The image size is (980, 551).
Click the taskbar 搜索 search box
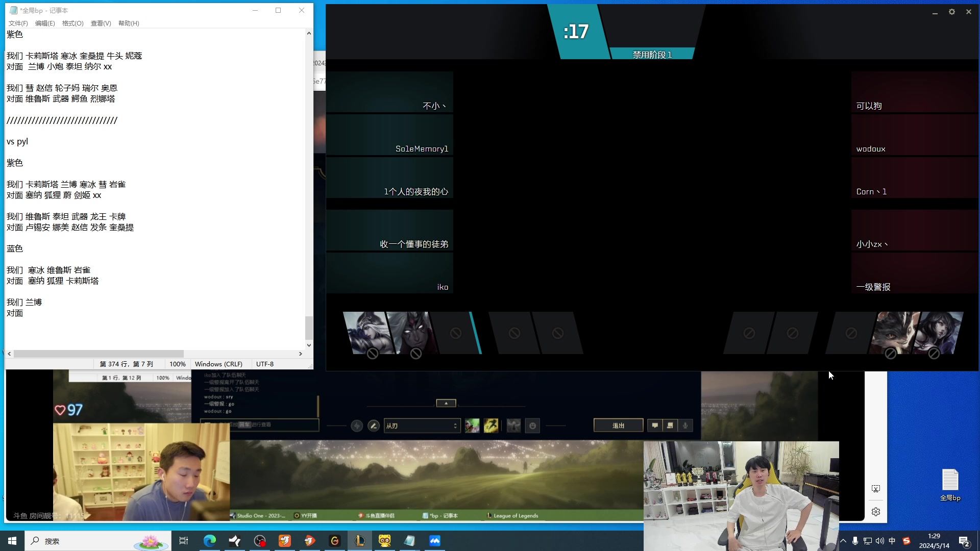[x=98, y=541]
